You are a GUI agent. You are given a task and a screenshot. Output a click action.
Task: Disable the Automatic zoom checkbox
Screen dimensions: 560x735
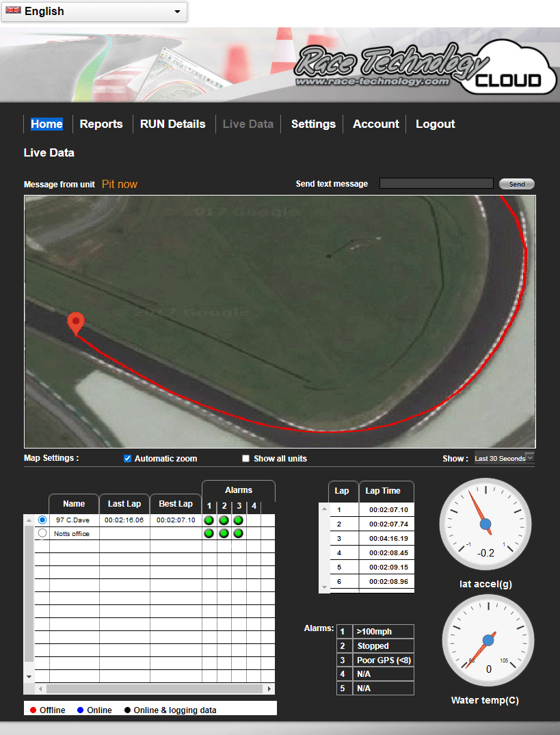(127, 458)
